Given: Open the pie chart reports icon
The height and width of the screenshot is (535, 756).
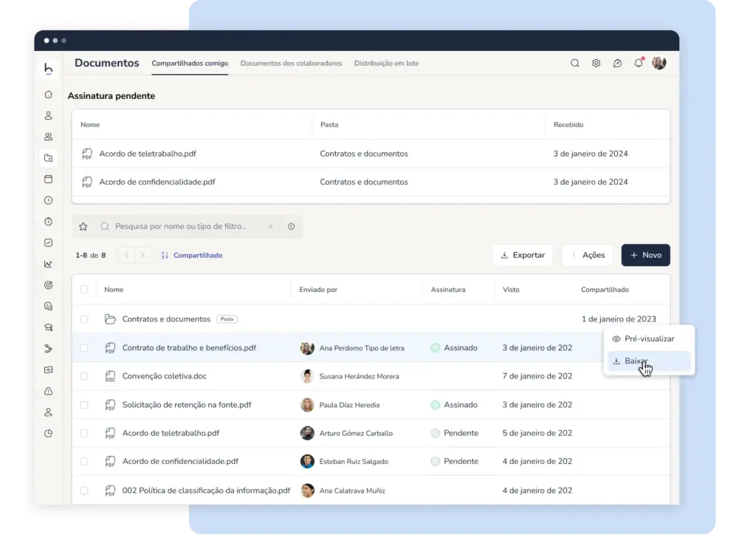Looking at the screenshot, I should pos(48,433).
